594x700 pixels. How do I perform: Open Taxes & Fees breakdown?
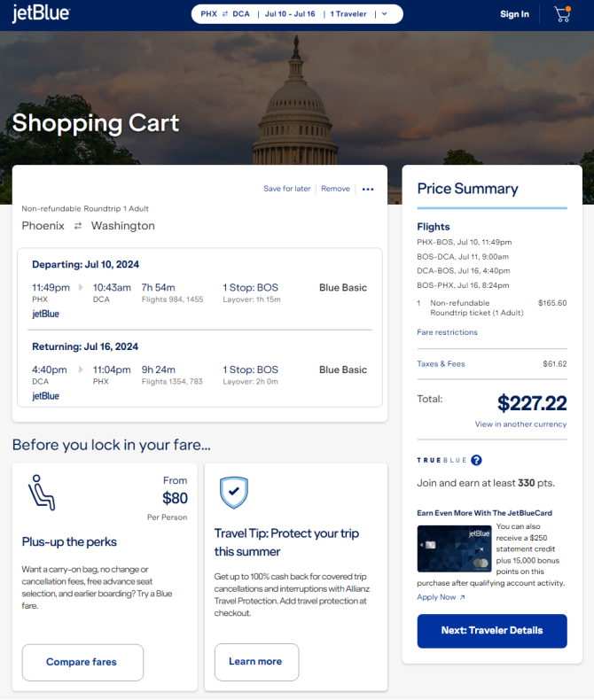[441, 364]
